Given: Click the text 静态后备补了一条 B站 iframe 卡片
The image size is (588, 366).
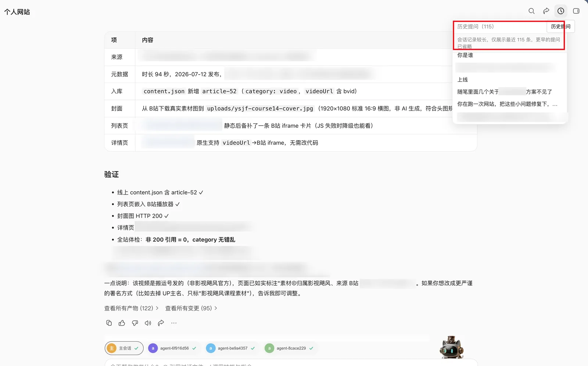Looking at the screenshot, I should coord(298,126).
